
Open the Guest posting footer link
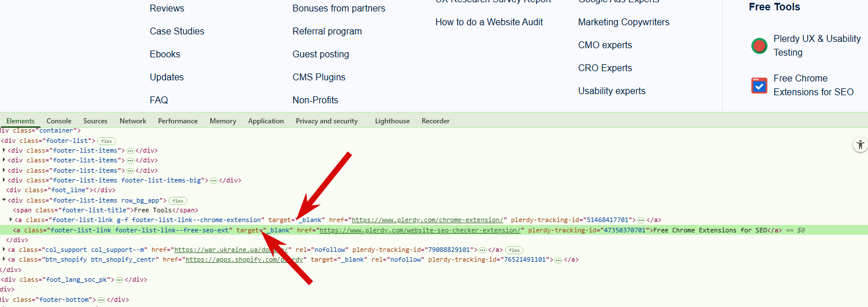pos(321,55)
